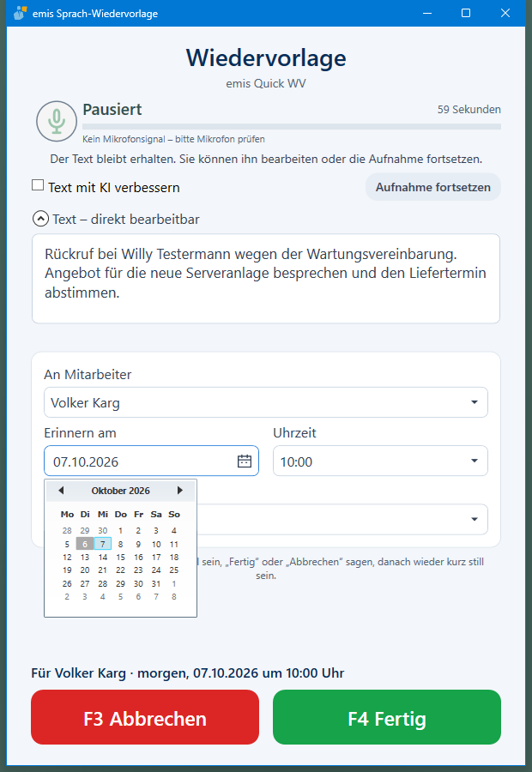Select October 31 in the calendar
The image size is (532, 772).
coord(156,583)
